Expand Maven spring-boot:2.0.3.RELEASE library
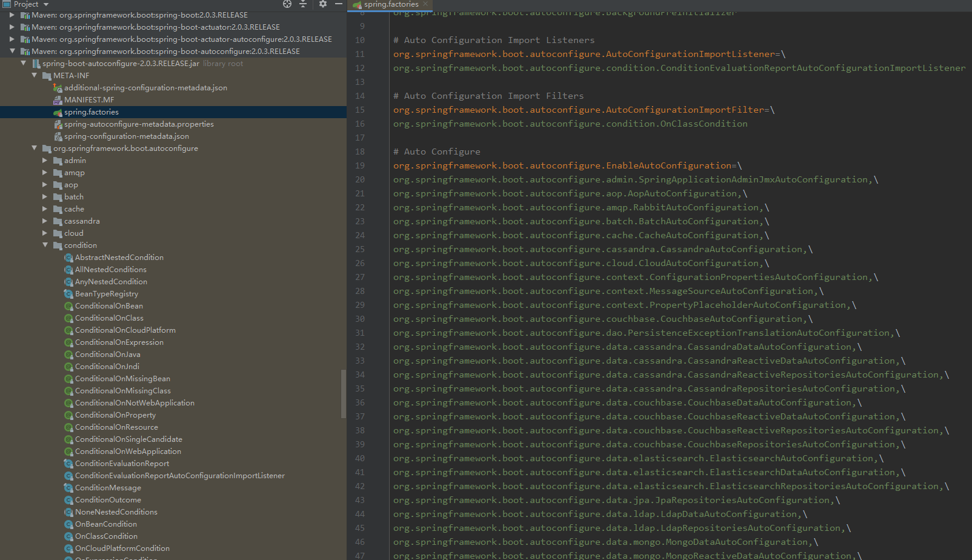Viewport: 972px width, 560px height. pyautogui.click(x=12, y=15)
